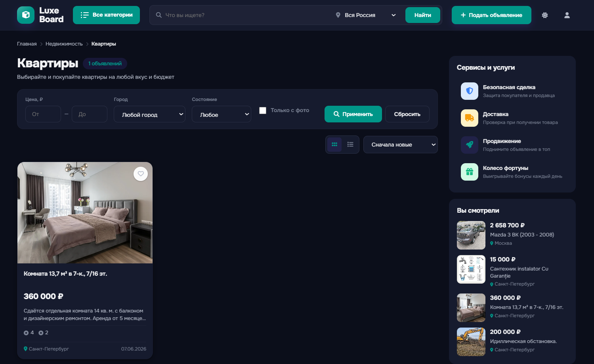Open the Mazda 3 BK viewed thumbnail
Image resolution: width=594 pixels, height=364 pixels.
471,235
